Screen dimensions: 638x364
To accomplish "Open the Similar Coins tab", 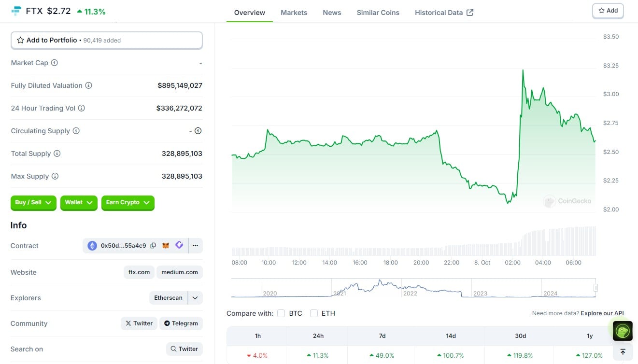I will click(378, 13).
